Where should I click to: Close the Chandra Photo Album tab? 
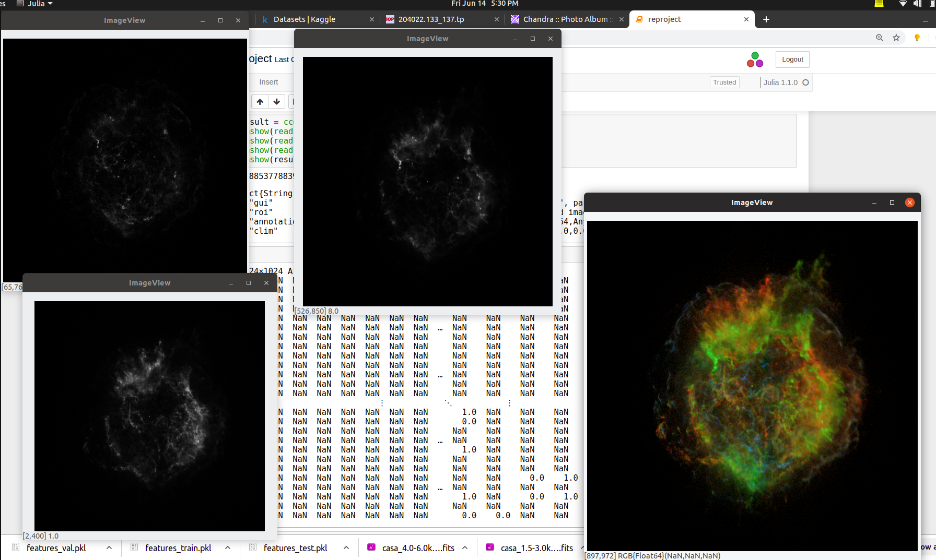pos(622,19)
